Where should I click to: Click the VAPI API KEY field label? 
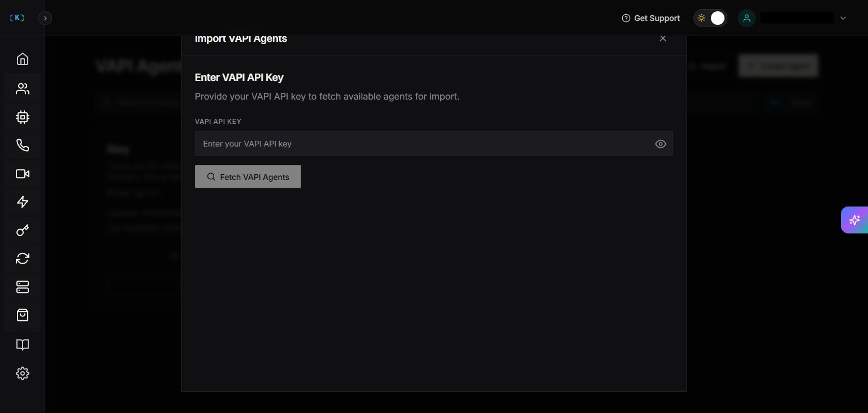click(218, 122)
